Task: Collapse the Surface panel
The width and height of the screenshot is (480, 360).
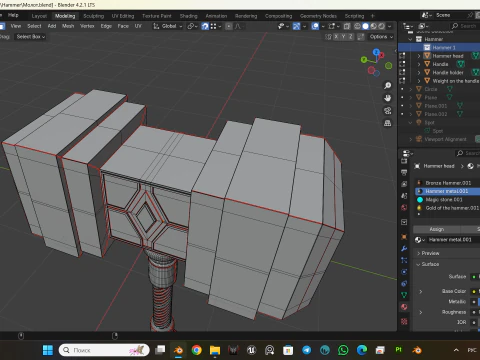Action: point(419,264)
